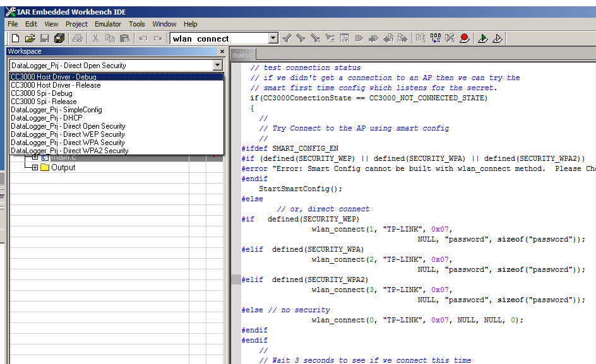Click the StartSmartConfig(); code line
Image resolution: width=596 pixels, height=364 pixels.
point(301,189)
